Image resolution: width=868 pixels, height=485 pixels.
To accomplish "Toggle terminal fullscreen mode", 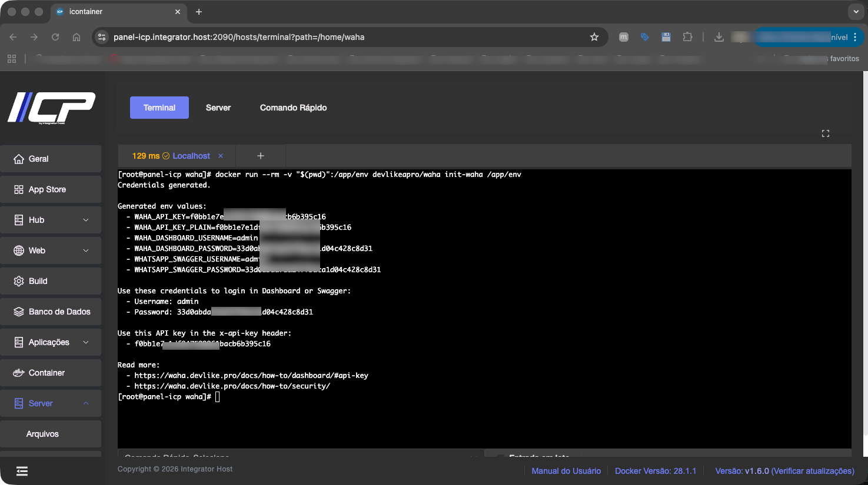I will pyautogui.click(x=825, y=133).
